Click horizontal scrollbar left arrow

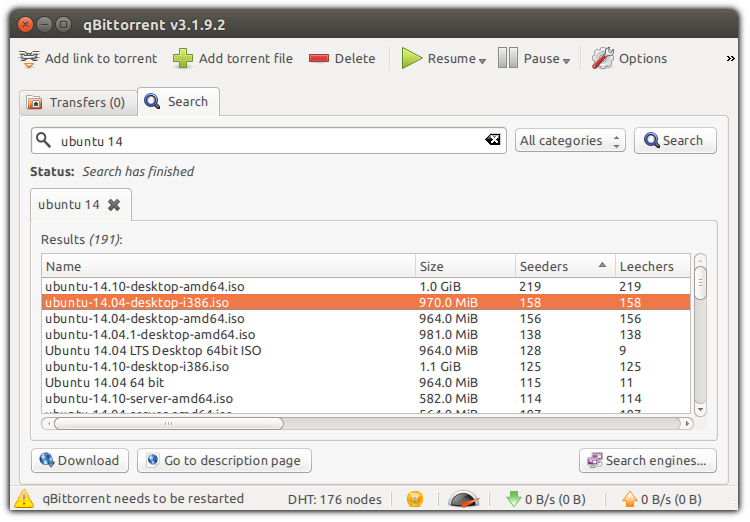(48, 423)
